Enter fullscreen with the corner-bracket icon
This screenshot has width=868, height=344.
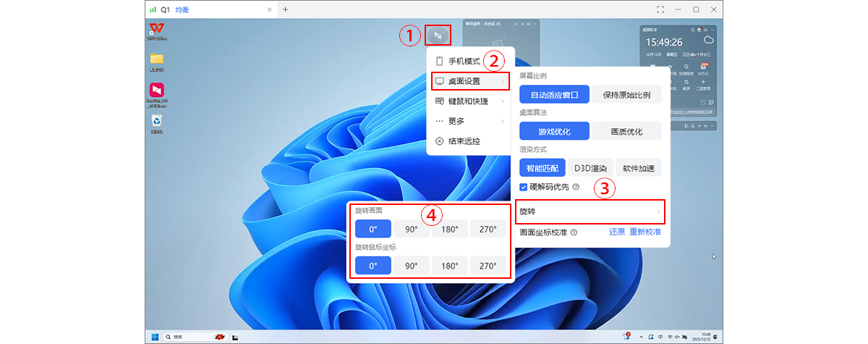click(660, 9)
